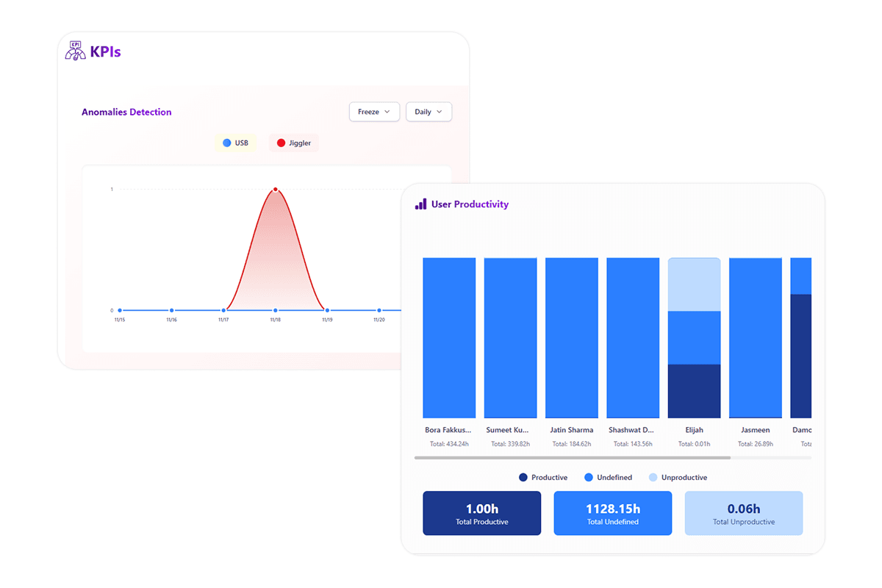Toggle the Unproductive legend item

point(678,478)
